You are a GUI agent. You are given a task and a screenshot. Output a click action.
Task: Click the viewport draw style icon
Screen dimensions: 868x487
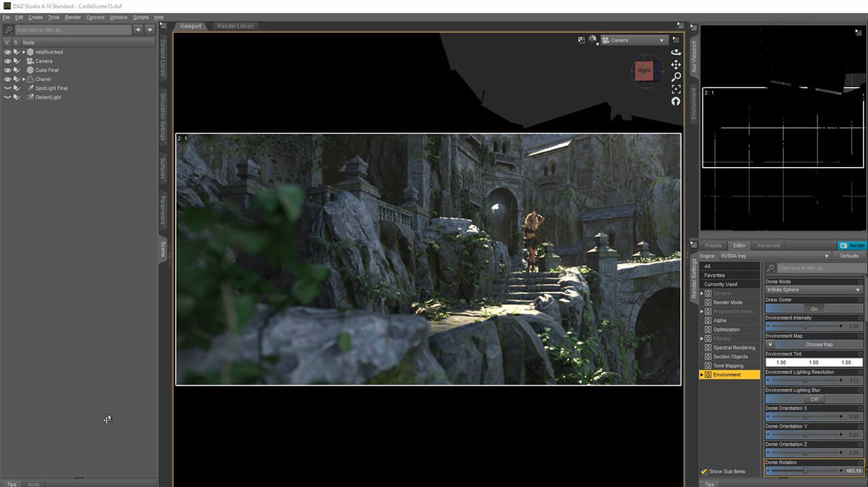coord(592,40)
